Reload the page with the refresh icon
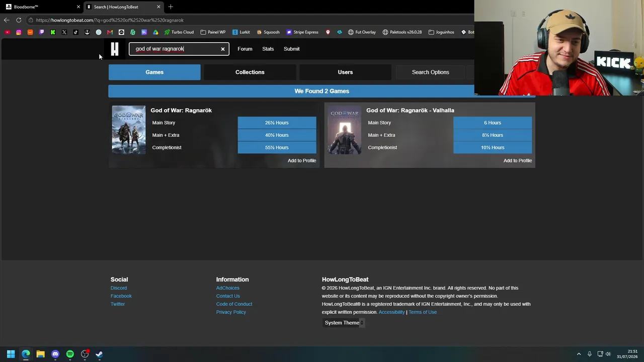 [19, 20]
